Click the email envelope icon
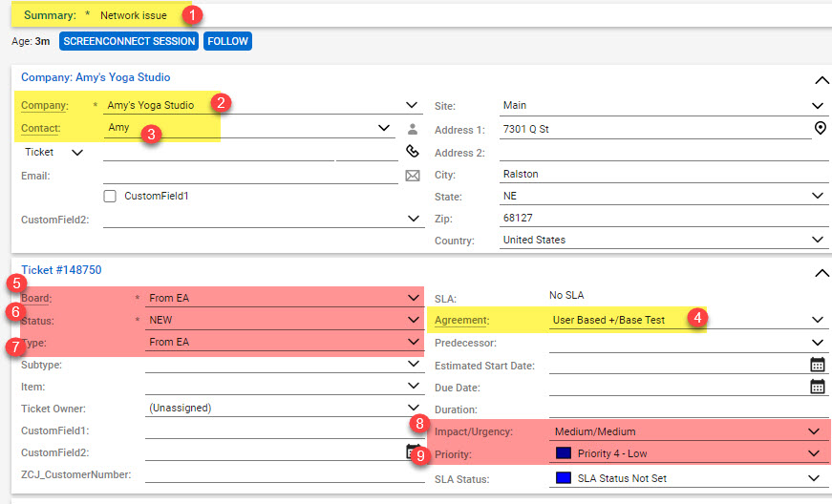The width and height of the screenshot is (832, 504). click(413, 176)
